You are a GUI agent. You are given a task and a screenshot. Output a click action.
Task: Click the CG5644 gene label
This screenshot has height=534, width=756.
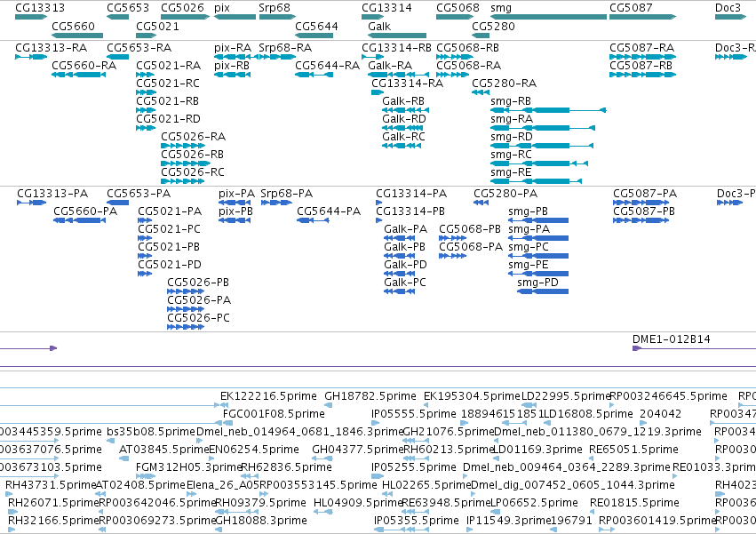click(316, 26)
